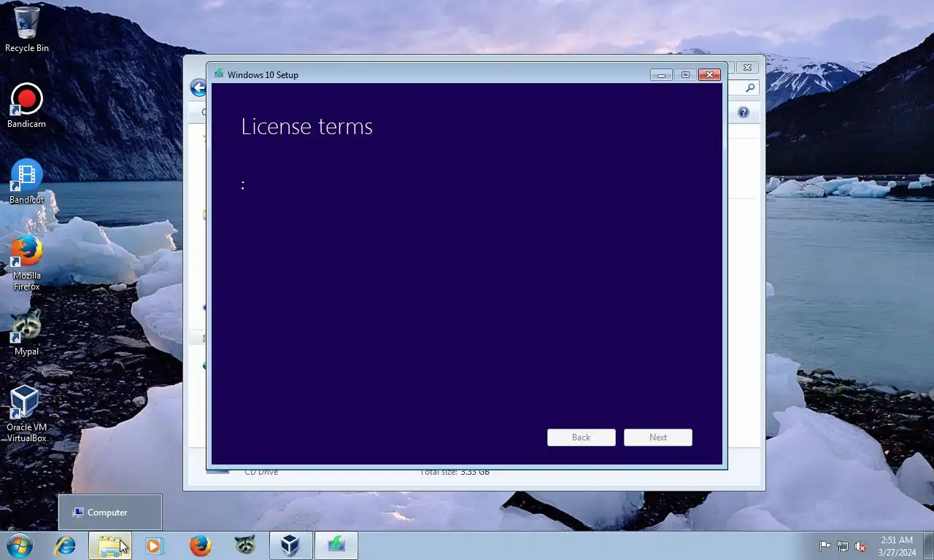The width and height of the screenshot is (934, 560).
Task: Maximize the Windows 10 Setup window
Action: pyautogui.click(x=685, y=74)
